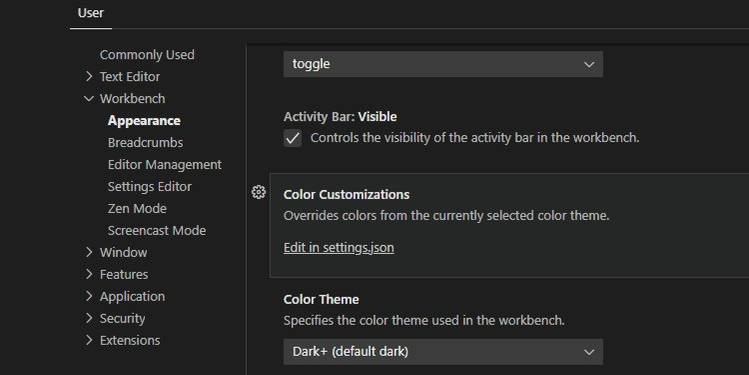Screen dimensions: 749x375
Task: Open Settings Editor category
Action: [x=150, y=186]
